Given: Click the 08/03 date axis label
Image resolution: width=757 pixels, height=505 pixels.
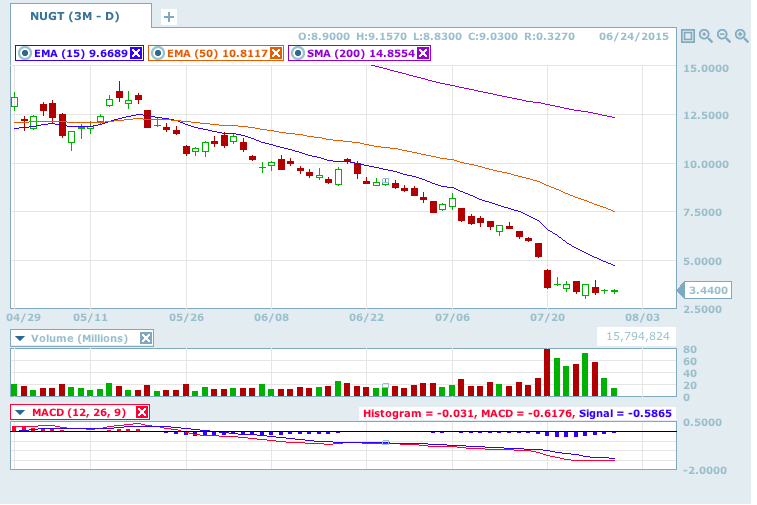Looking at the screenshot, I should pyautogui.click(x=643, y=317).
